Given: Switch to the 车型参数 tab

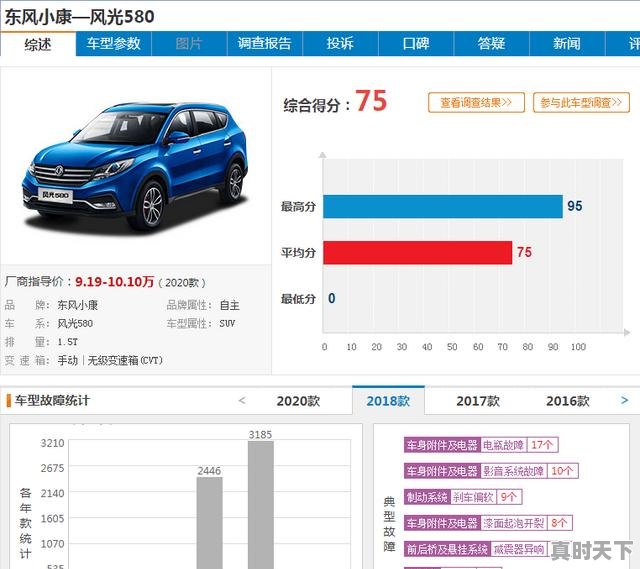Looking at the screenshot, I should coord(113,44).
